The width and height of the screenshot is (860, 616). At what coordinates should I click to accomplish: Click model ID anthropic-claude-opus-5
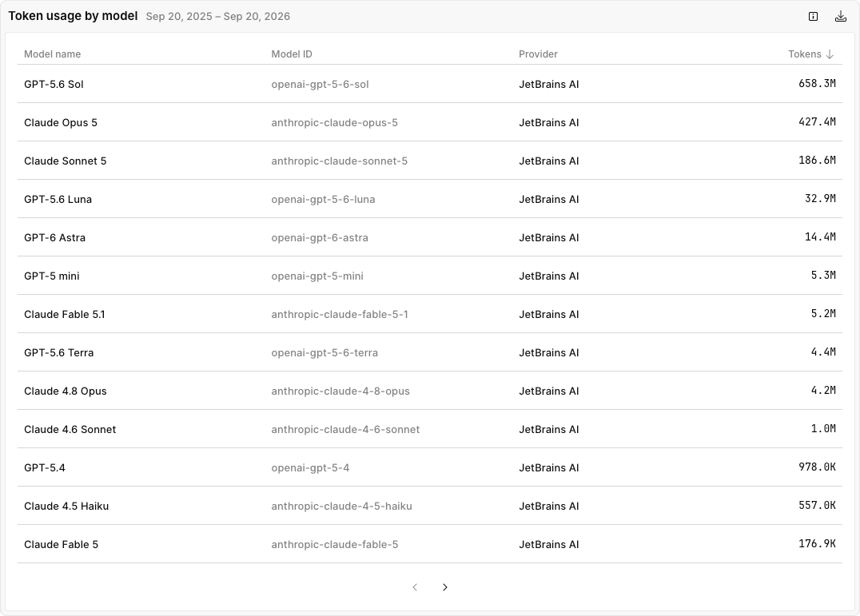click(x=335, y=123)
